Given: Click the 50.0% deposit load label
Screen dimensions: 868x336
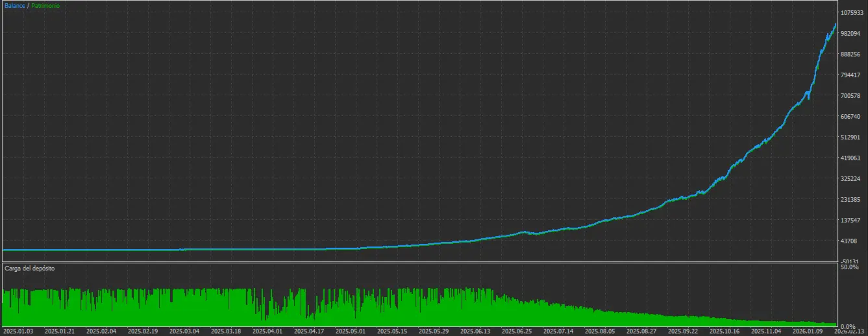Looking at the screenshot, I should (x=849, y=267).
